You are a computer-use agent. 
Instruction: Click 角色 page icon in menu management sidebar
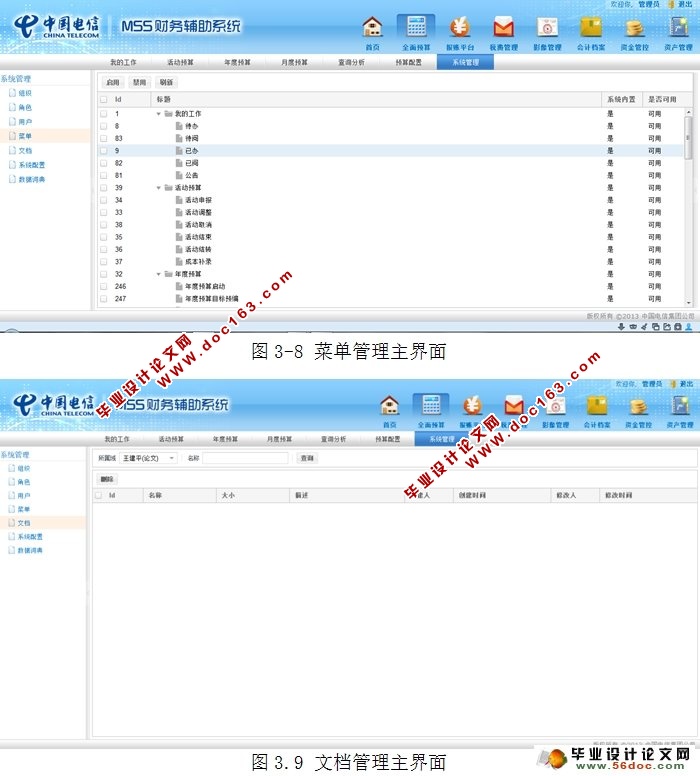tap(12, 107)
